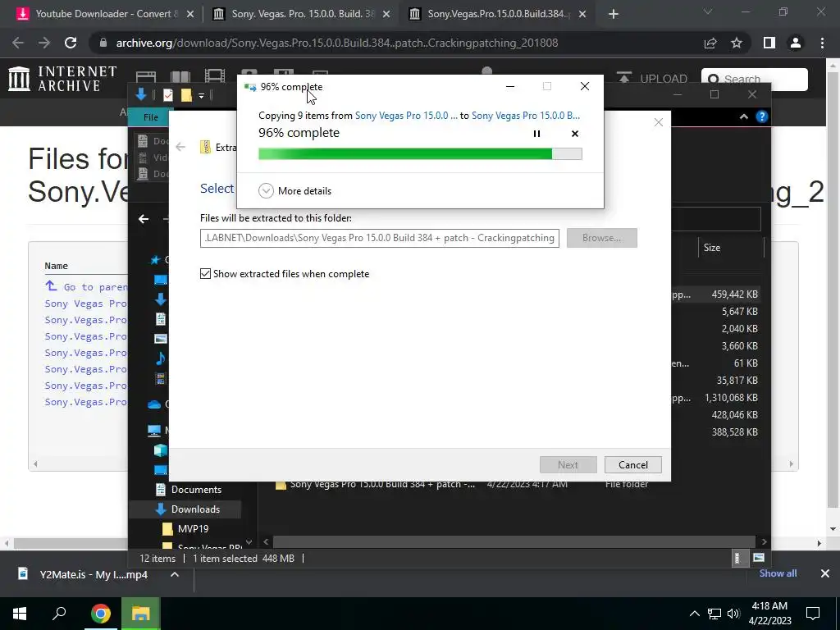Pause the file copy operation
840x630 pixels.
click(x=536, y=134)
